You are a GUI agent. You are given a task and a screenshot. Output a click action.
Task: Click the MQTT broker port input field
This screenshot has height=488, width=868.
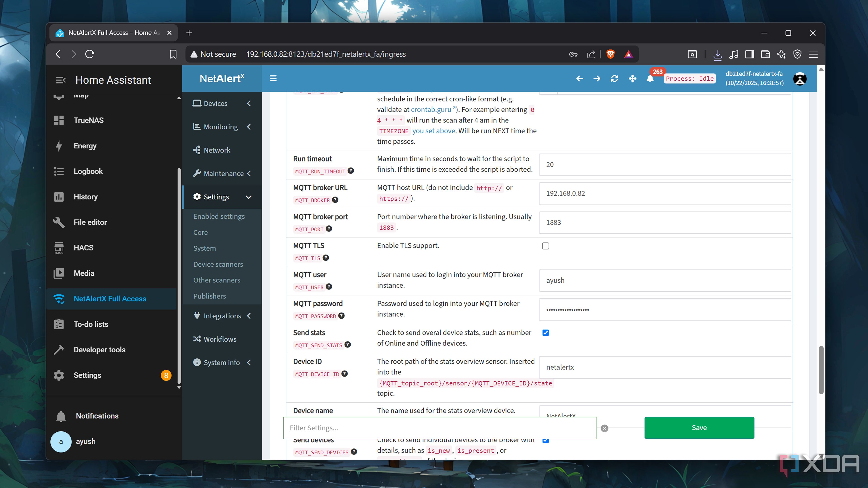pyautogui.click(x=665, y=222)
